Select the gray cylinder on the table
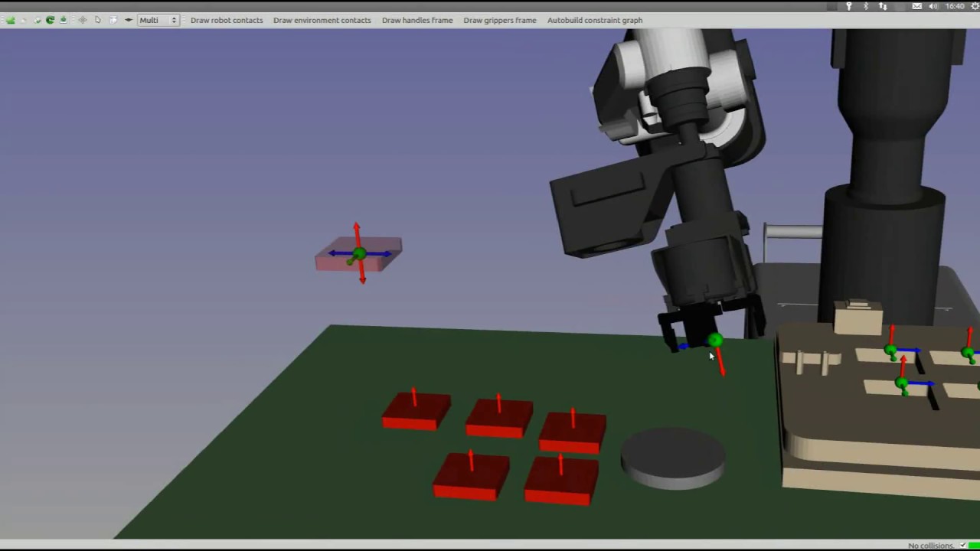This screenshot has width=980, height=551. pos(673,458)
